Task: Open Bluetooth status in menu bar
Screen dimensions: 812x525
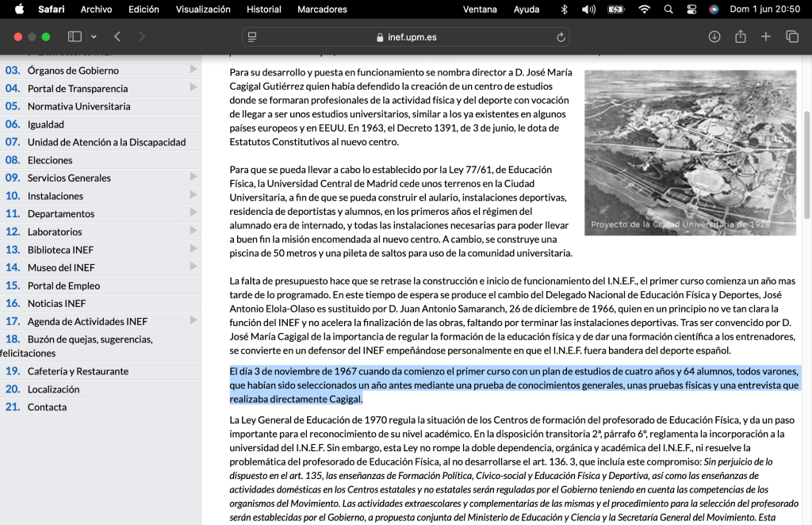Action: 565,9
